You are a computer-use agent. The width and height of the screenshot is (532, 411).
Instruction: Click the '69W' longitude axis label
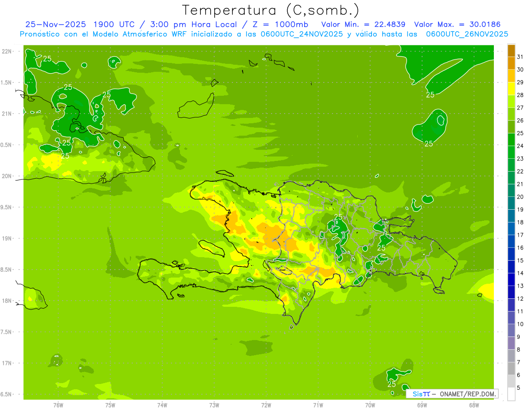[x=422, y=405]
